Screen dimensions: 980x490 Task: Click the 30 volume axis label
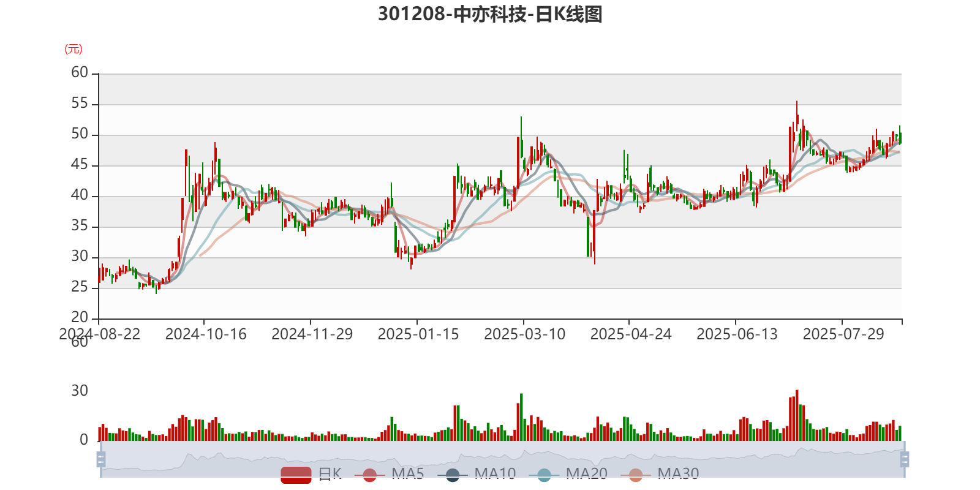point(80,391)
